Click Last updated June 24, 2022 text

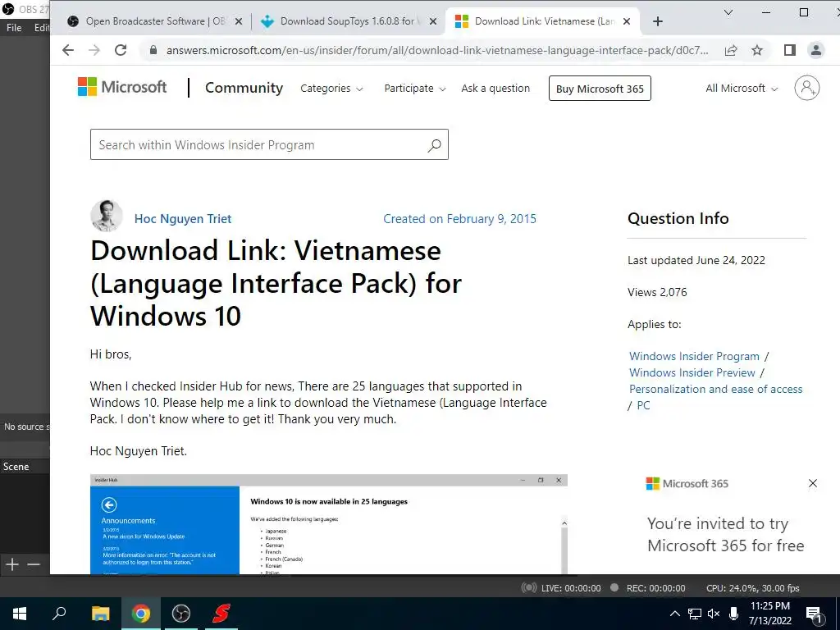pos(696,260)
